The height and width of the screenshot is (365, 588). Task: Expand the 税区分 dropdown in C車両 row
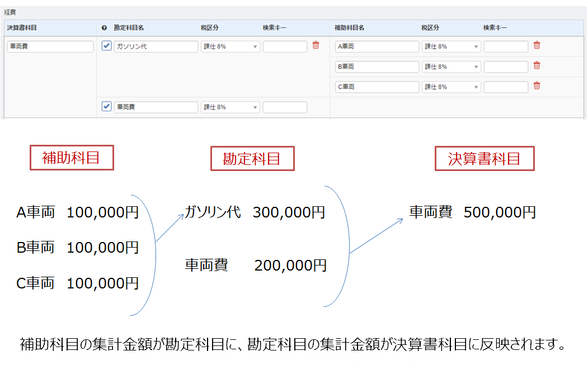click(451, 87)
